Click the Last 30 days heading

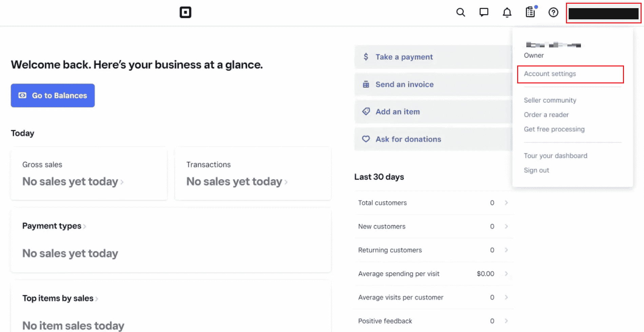(x=379, y=177)
